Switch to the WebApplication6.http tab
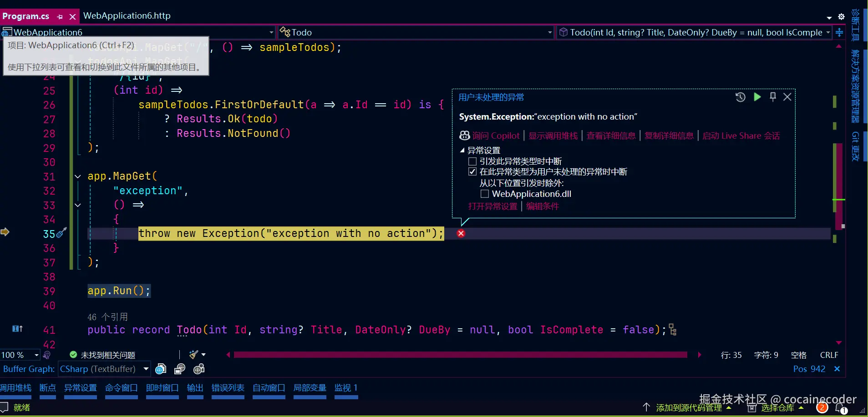Screen dimensions: 868x417 [x=127, y=16]
